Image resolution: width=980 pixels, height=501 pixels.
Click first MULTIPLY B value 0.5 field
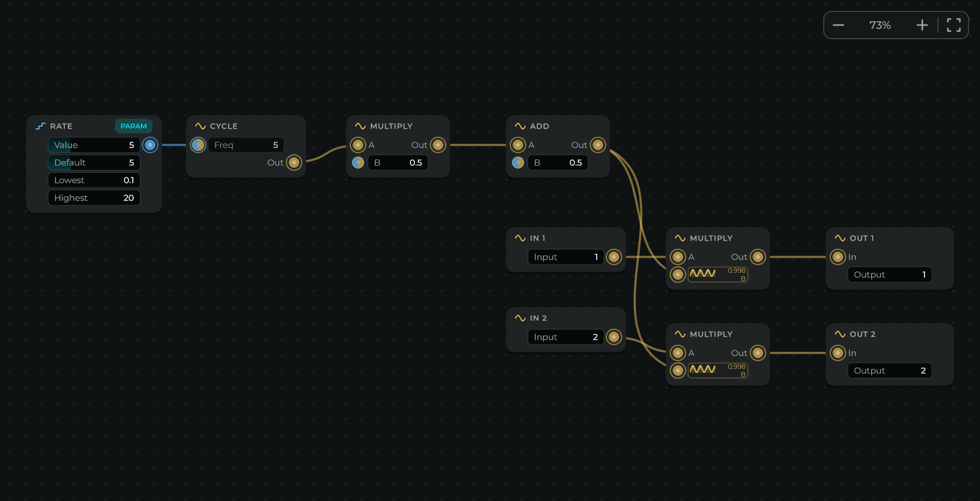pos(398,162)
